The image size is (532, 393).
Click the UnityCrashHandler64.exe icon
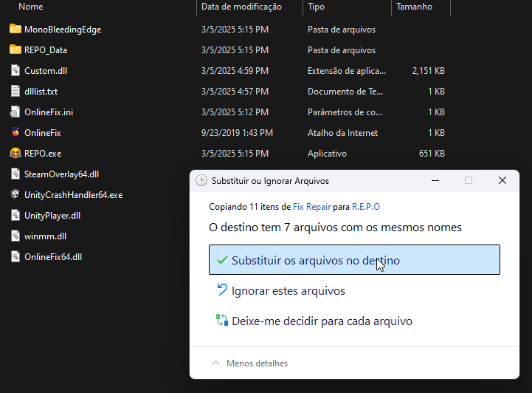(x=15, y=195)
